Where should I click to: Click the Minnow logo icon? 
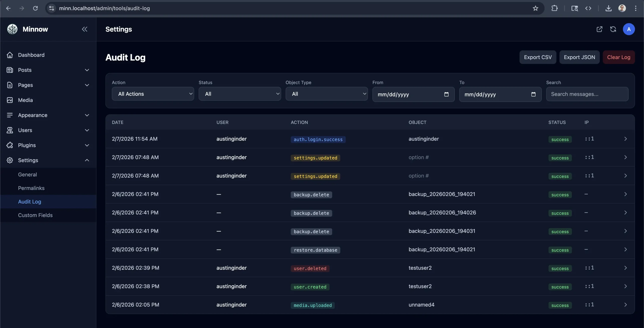tap(12, 29)
